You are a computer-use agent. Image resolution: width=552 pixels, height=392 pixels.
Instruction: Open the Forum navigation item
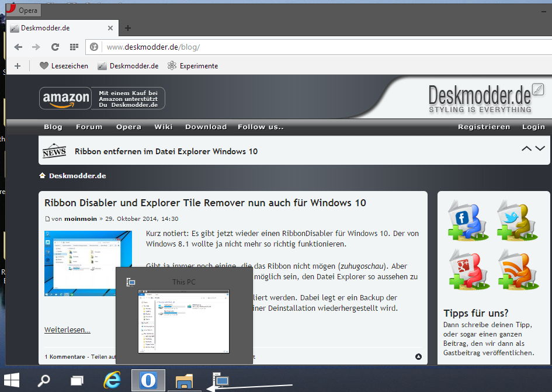coord(89,127)
